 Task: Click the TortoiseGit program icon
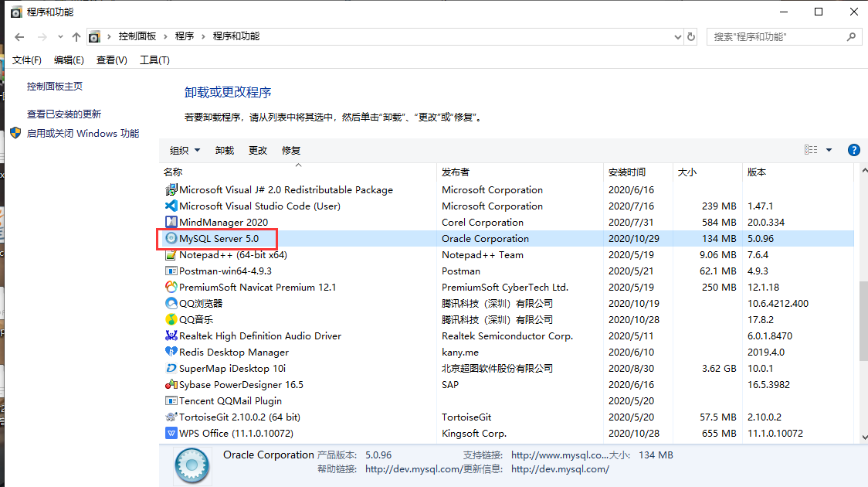coord(171,417)
